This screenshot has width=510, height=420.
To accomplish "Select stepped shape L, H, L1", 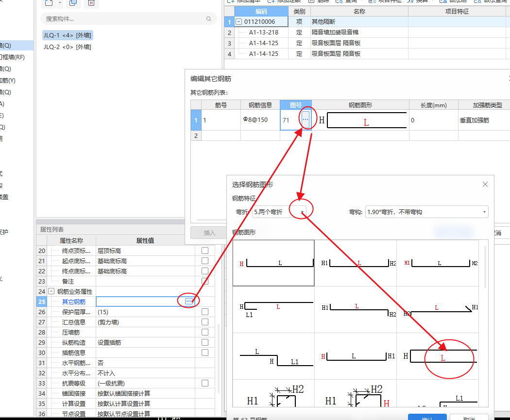I will (x=273, y=356).
